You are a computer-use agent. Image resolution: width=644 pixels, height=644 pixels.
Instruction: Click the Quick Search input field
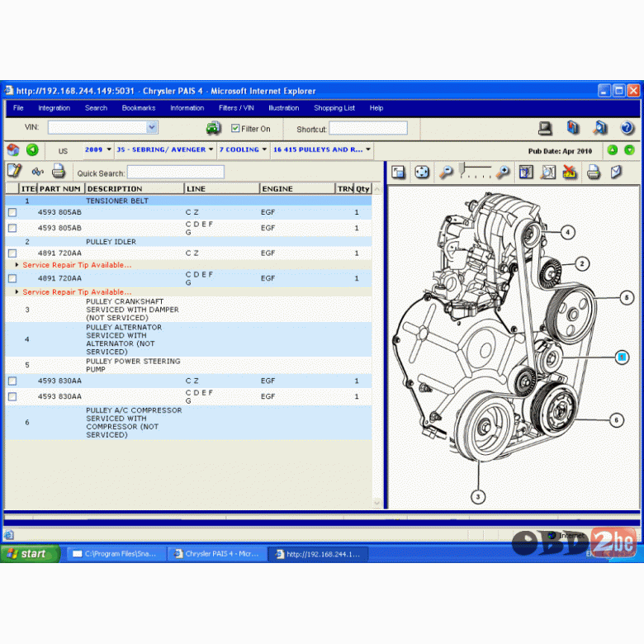pos(176,172)
